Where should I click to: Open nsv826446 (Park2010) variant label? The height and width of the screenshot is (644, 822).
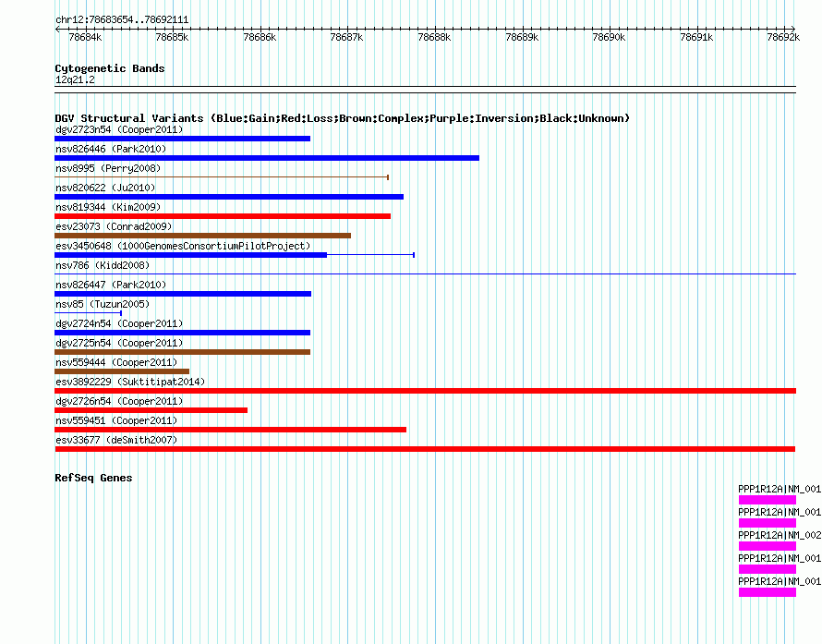pyautogui.click(x=111, y=149)
